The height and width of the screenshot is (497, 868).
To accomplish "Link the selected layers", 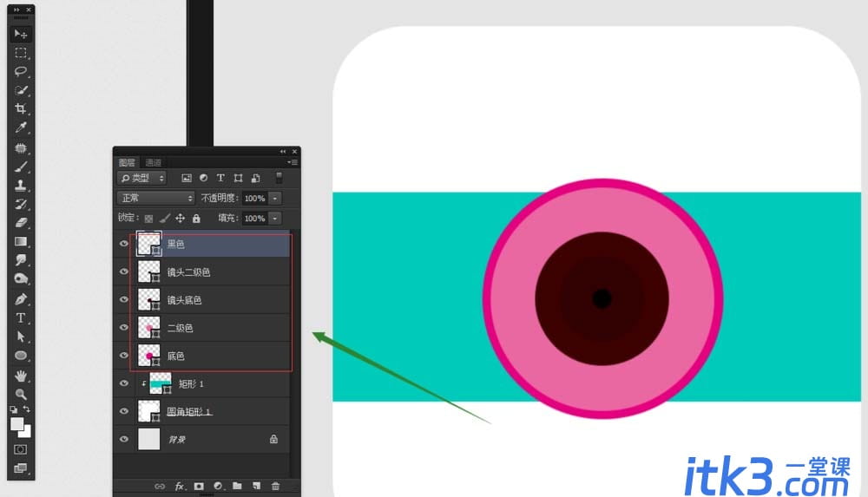I will point(160,487).
